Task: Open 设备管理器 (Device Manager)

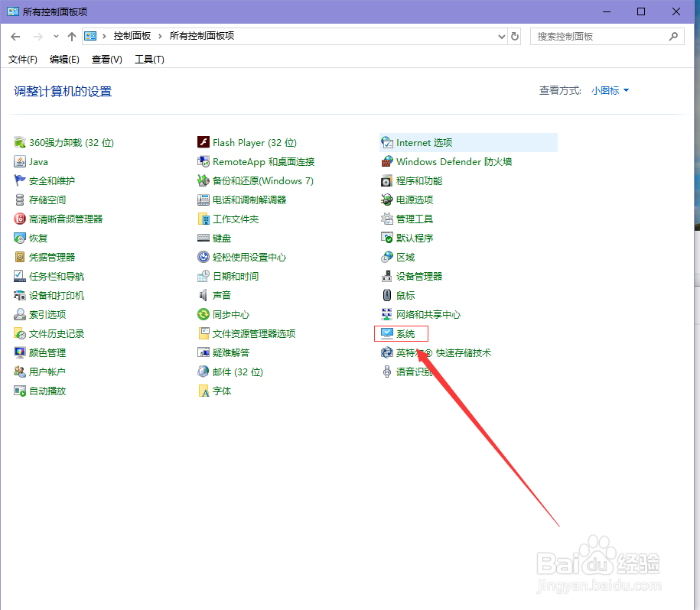Action: tap(419, 276)
